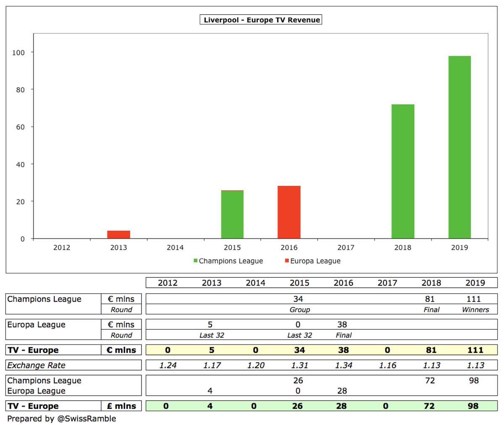Click the 2017 x-axis label on chart
The height and width of the screenshot is (425, 504).
coord(346,248)
